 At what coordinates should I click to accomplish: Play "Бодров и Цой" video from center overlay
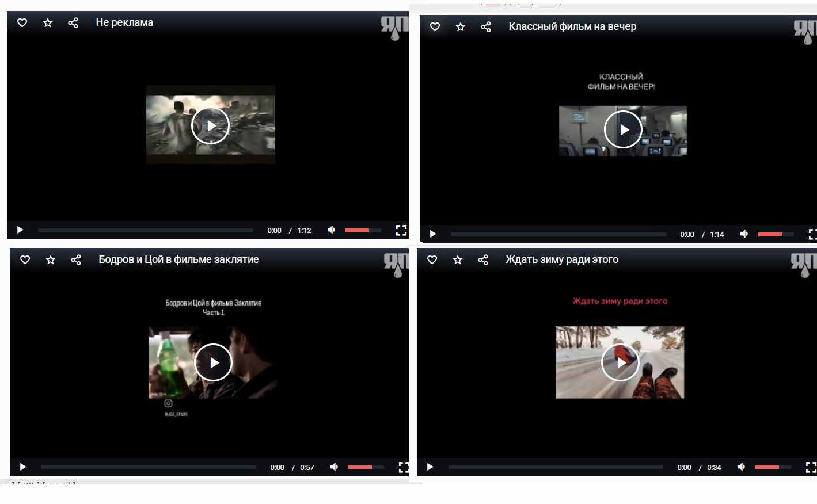214,362
